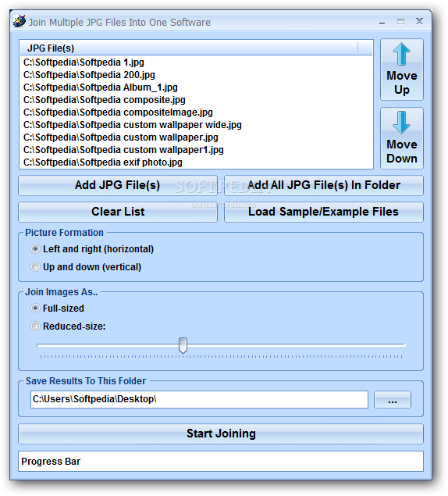This screenshot has height=496, width=448.
Task: Click the save folder path field
Action: (x=199, y=399)
